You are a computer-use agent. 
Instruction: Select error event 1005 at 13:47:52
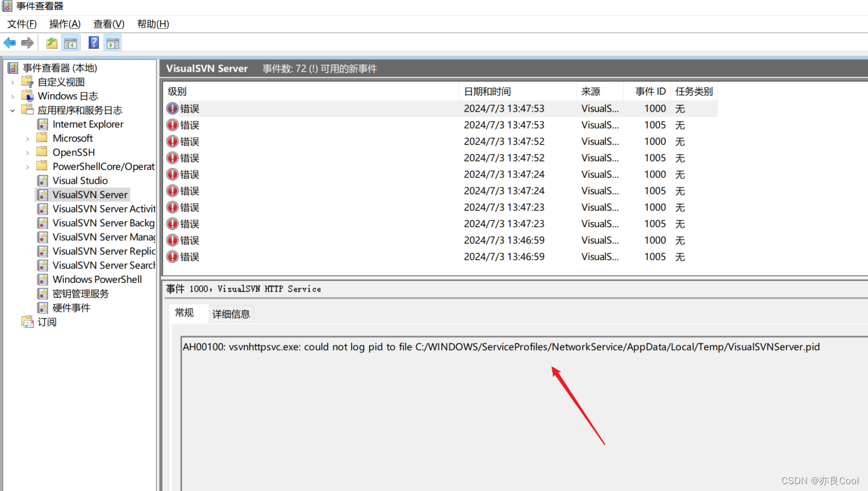click(x=441, y=158)
